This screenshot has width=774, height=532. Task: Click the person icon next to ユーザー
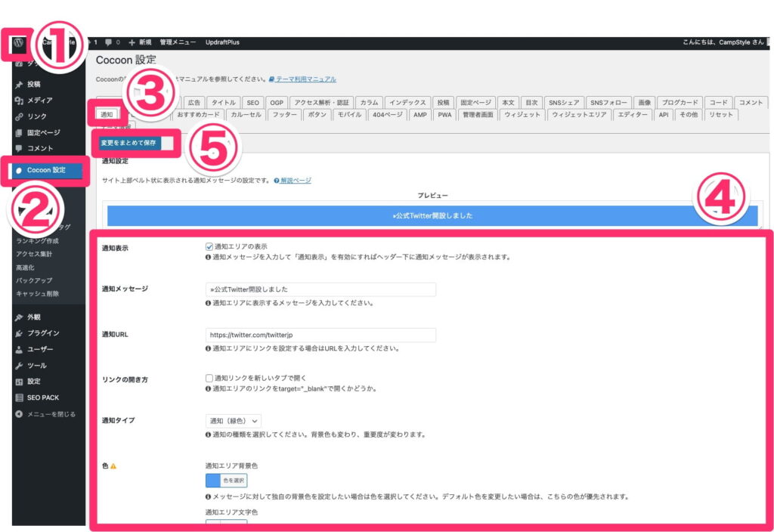tap(19, 350)
